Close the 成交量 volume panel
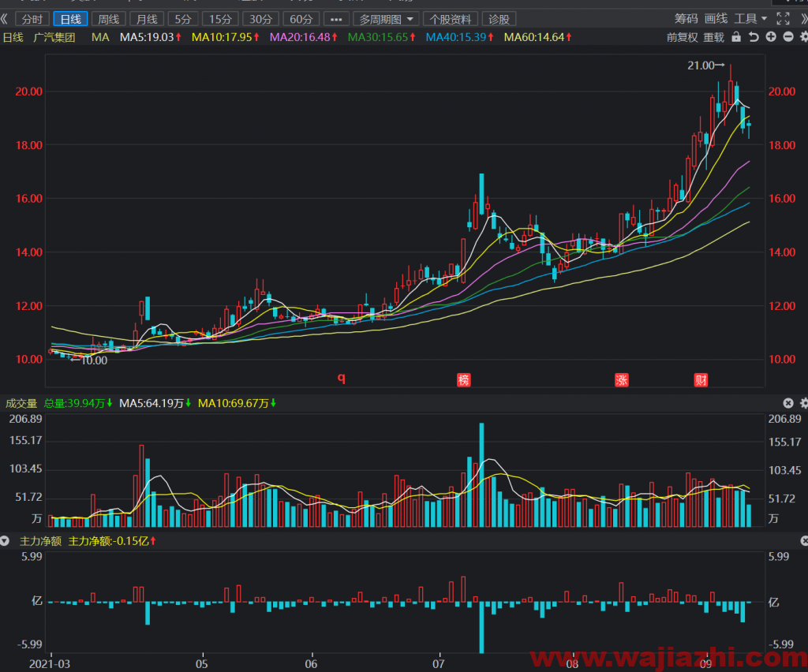 (788, 403)
